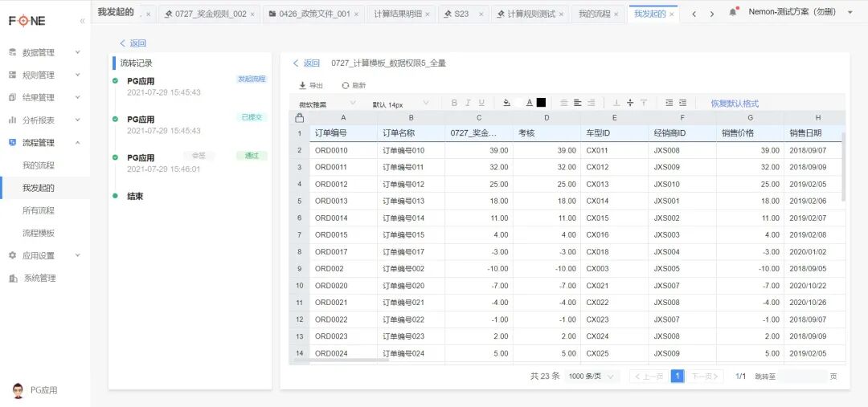The width and height of the screenshot is (868, 407).
Task: Expand the 结果管理 sidebar menu
Action: 45,98
